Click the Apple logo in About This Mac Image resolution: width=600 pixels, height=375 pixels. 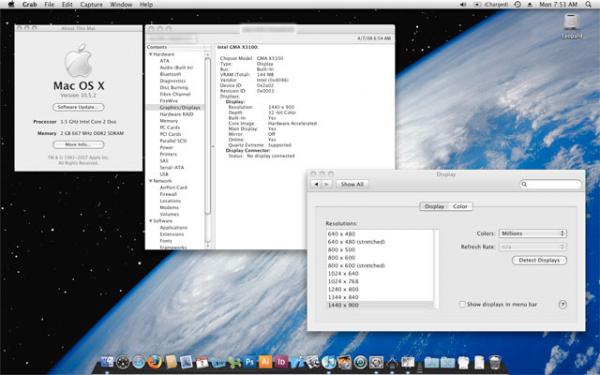click(78, 60)
